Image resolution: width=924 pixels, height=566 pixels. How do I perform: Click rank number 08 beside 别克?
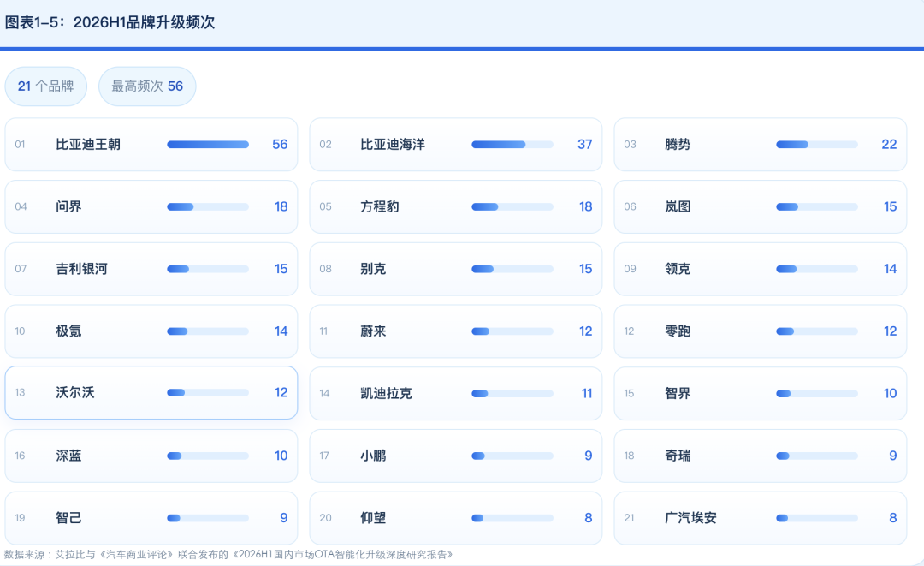coord(325,269)
